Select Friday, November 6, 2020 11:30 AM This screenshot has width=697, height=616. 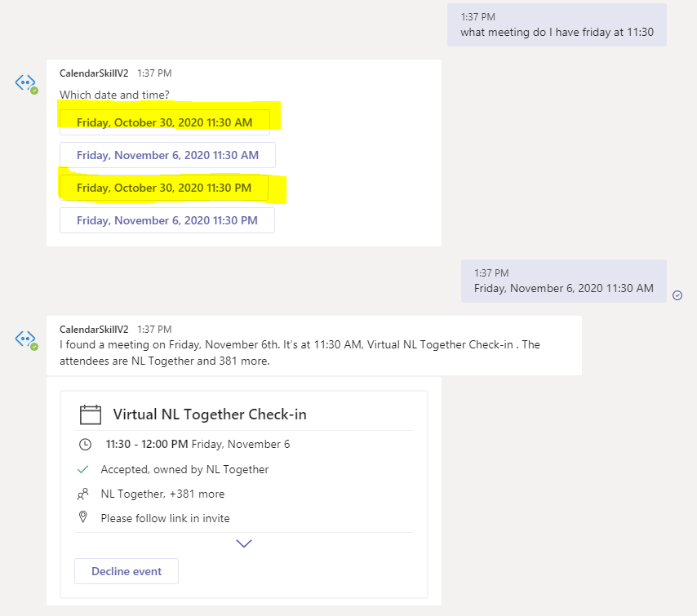pos(166,155)
